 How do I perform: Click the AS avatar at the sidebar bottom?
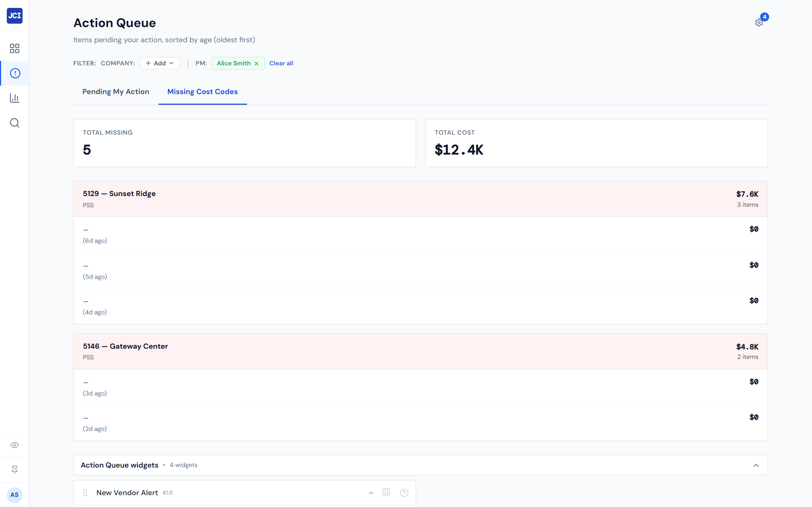point(14,495)
